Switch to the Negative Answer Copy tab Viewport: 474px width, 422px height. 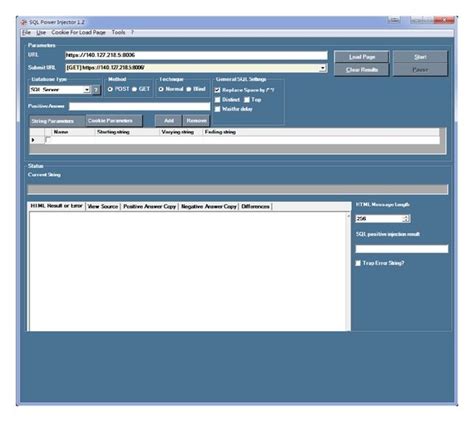tap(209, 207)
